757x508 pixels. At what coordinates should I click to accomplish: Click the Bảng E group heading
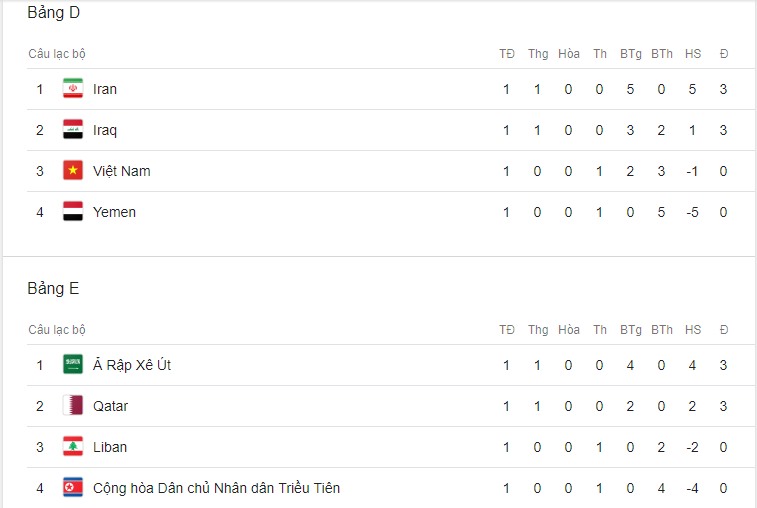click(53, 289)
